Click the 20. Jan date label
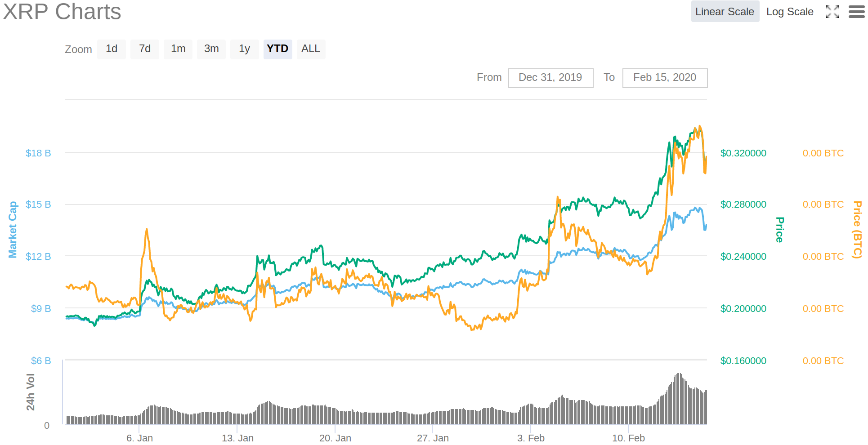This screenshot has height=445, width=868. click(335, 438)
